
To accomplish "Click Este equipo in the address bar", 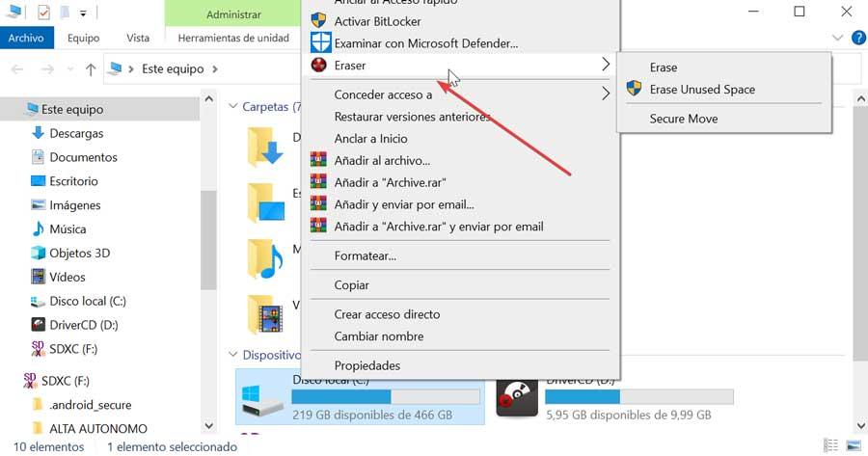I will [x=173, y=69].
